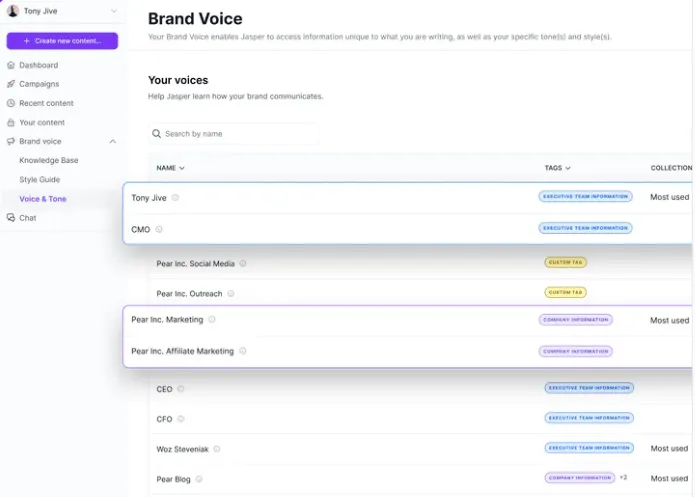This screenshot has height=497, width=695.
Task: Select the Voice & Tone menu item
Action: coord(43,199)
